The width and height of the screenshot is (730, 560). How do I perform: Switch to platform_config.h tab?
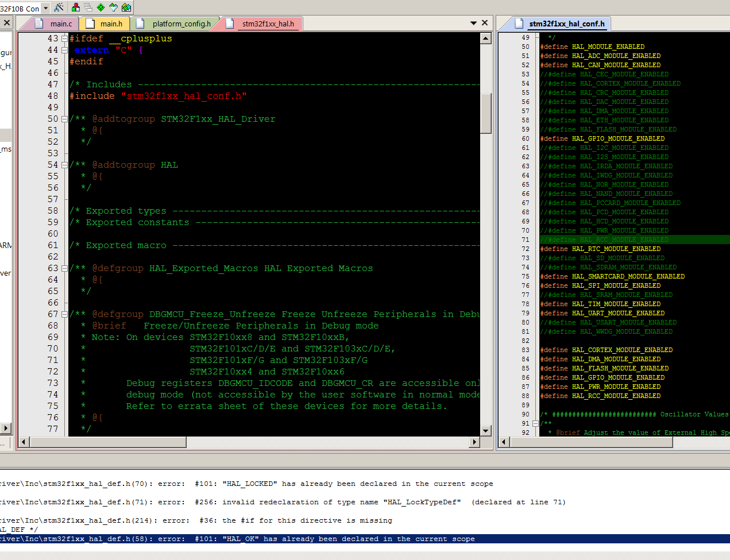tap(175, 24)
